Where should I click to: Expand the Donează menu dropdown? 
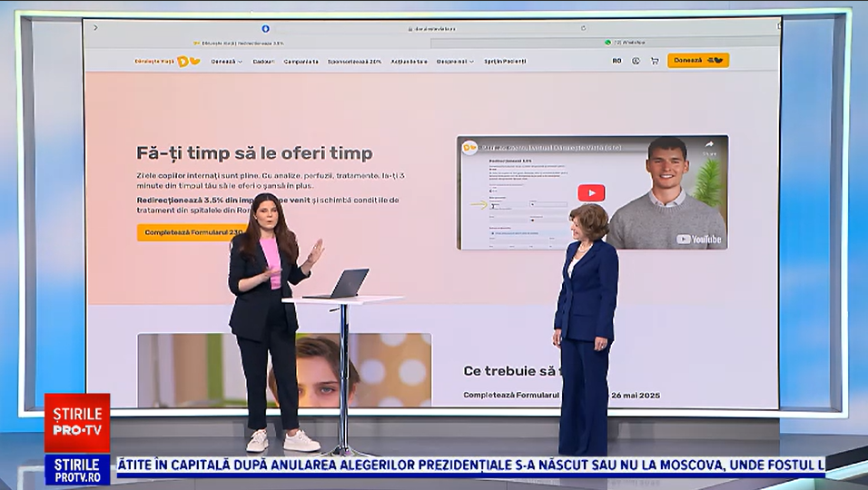[x=226, y=62]
